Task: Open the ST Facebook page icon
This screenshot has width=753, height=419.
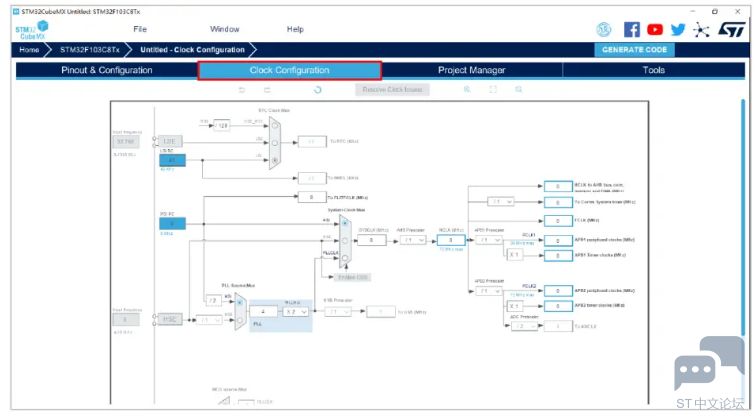Action: 632,30
